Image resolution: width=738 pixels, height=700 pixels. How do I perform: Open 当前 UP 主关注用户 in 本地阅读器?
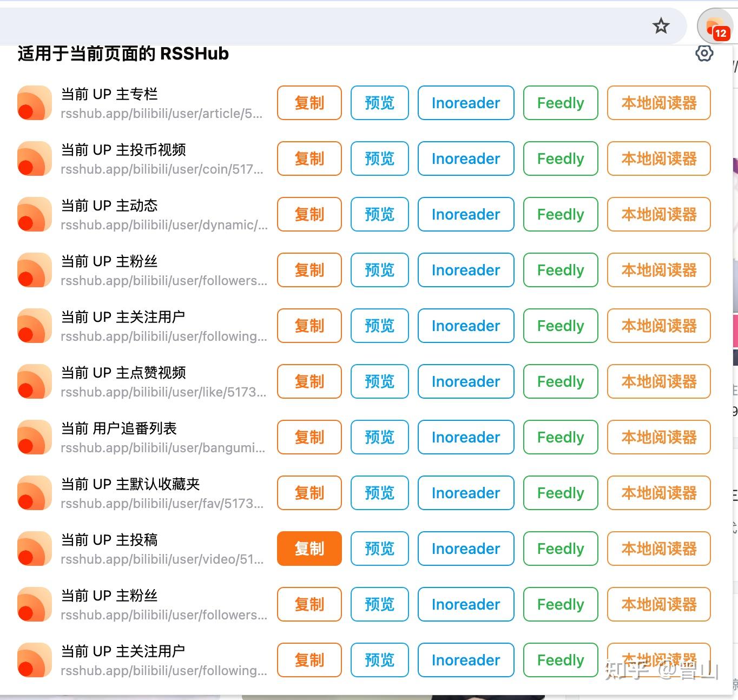pyautogui.click(x=658, y=326)
